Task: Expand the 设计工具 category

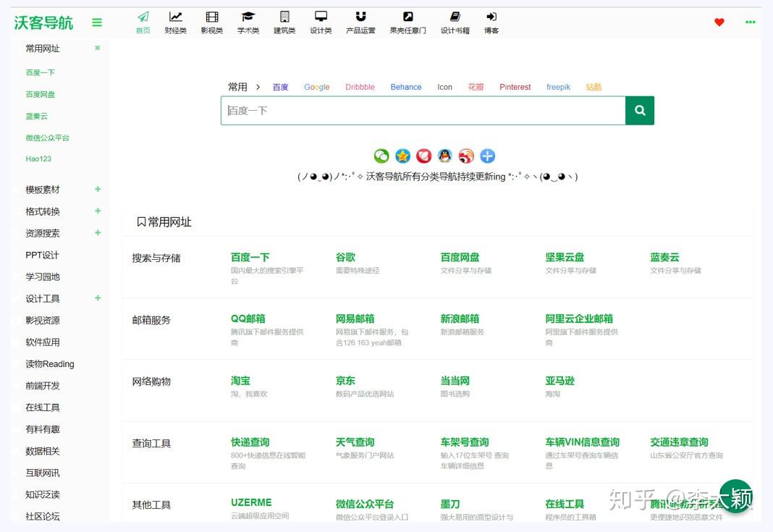Action: [x=98, y=298]
